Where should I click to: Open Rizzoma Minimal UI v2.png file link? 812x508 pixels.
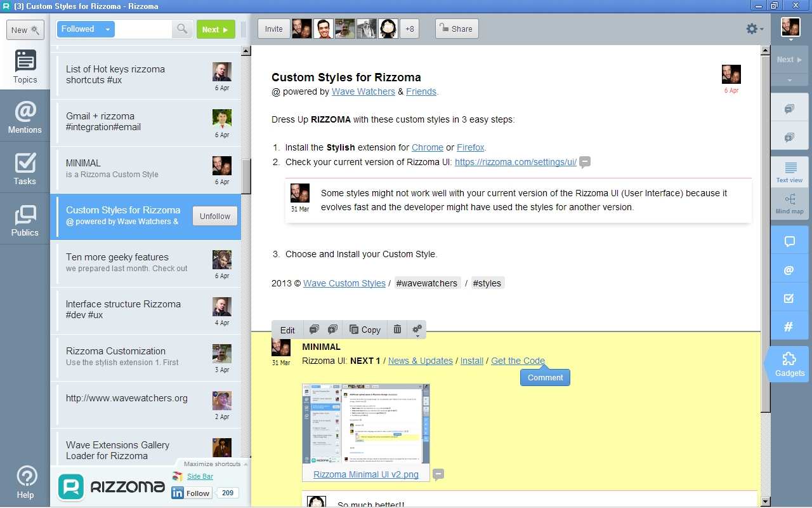(366, 474)
